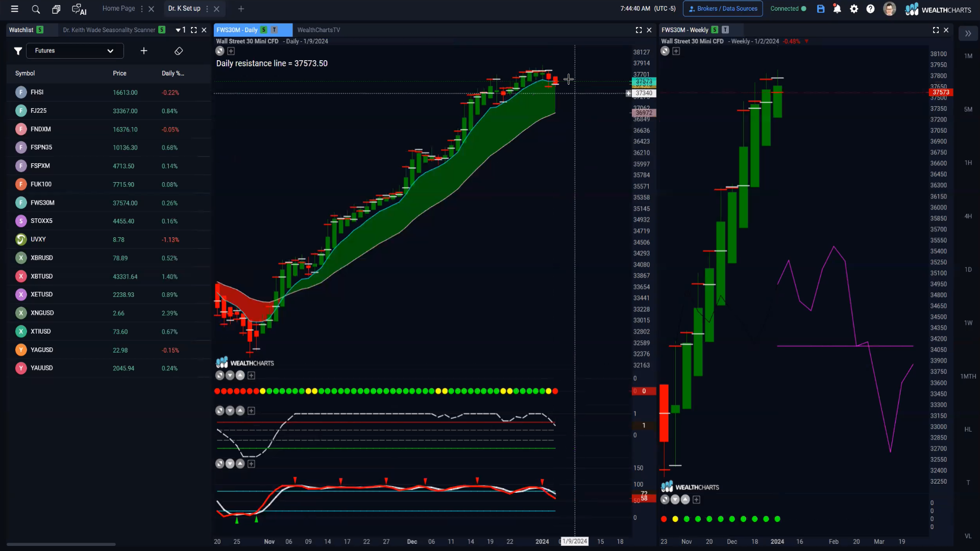Switch to the WealthChartsTV tab
Screen dimensions: 980x551
pyautogui.click(x=319, y=30)
